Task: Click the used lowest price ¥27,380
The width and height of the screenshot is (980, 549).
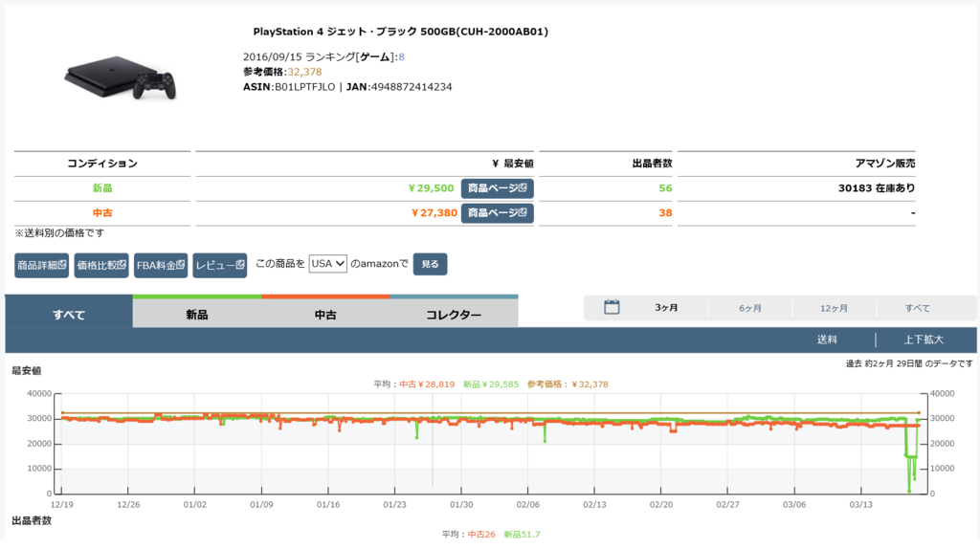Action: click(434, 213)
